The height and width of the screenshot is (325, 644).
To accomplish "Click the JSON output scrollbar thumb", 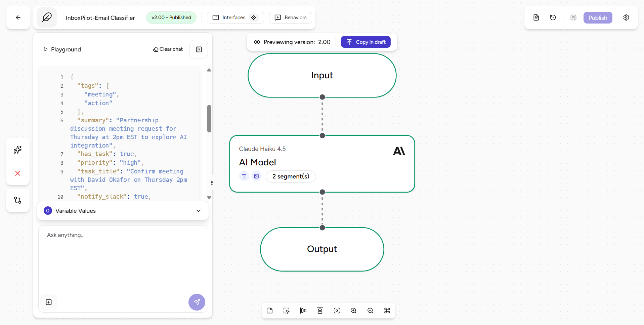I will pos(209,119).
